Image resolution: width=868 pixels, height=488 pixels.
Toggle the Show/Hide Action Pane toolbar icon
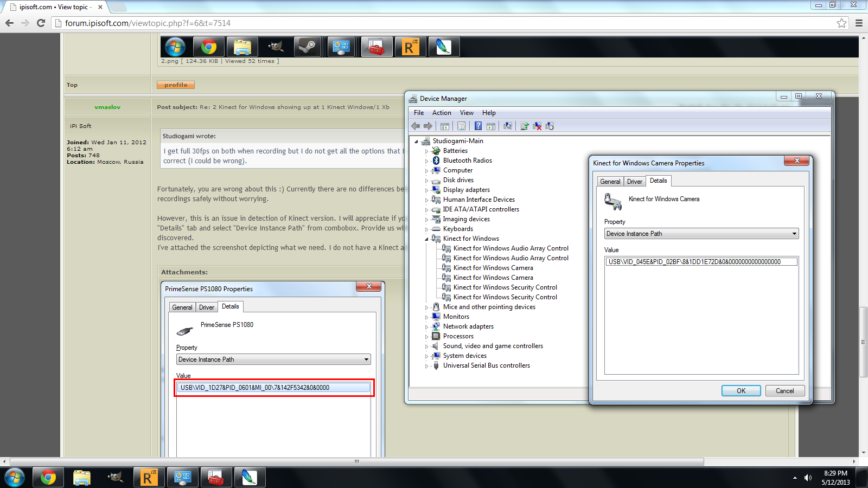coord(491,126)
